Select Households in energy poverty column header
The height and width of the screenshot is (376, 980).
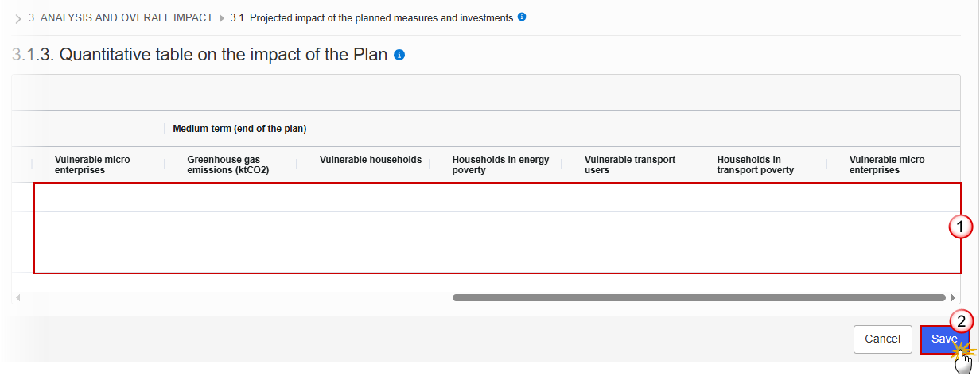tap(500, 165)
